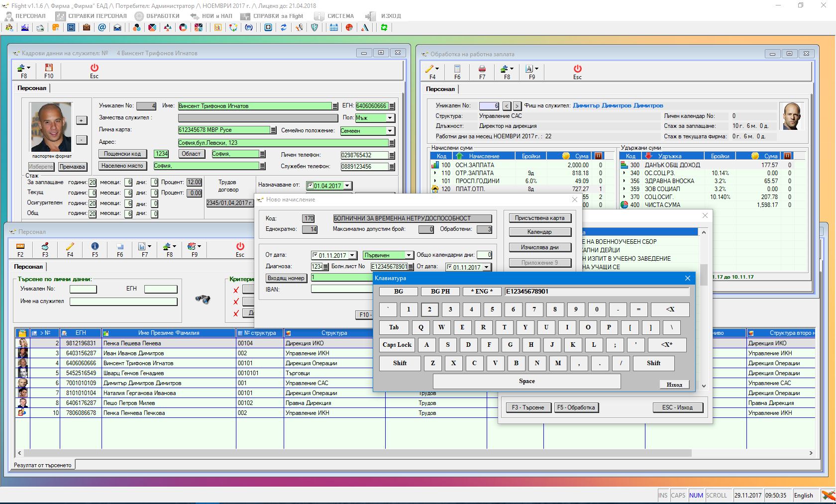Click the Присъствена карта button
836x504 pixels.
(x=540, y=218)
